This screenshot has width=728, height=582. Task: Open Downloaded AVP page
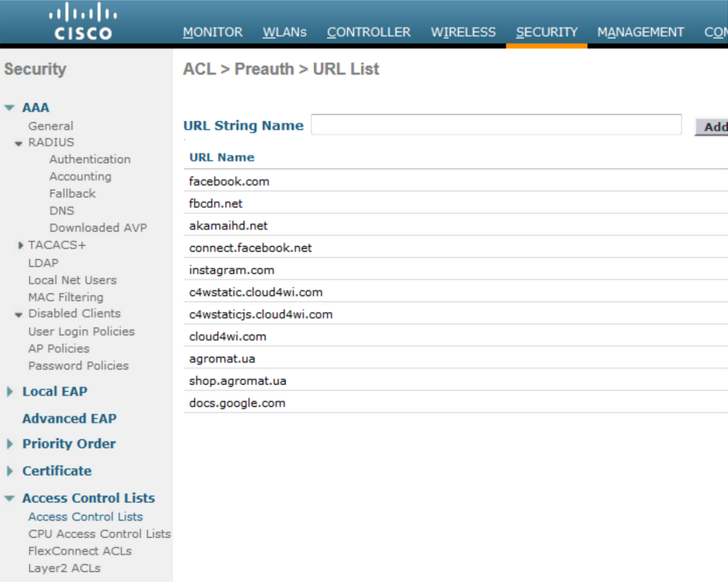coord(98,227)
